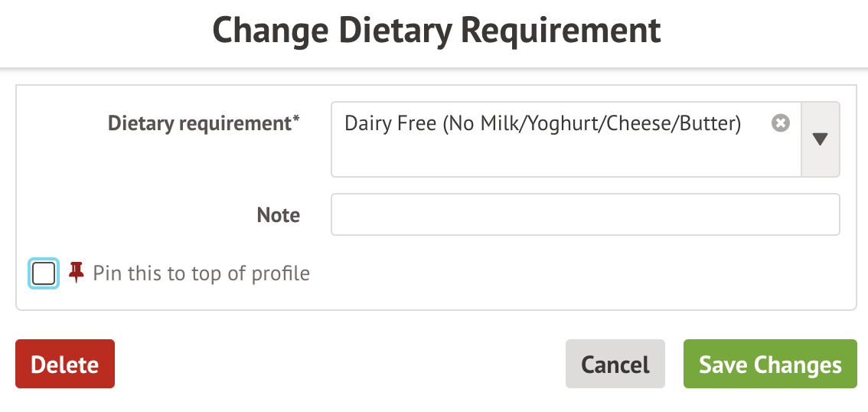This screenshot has width=868, height=412.
Task: Click the green Save Changes button
Action: point(770,365)
